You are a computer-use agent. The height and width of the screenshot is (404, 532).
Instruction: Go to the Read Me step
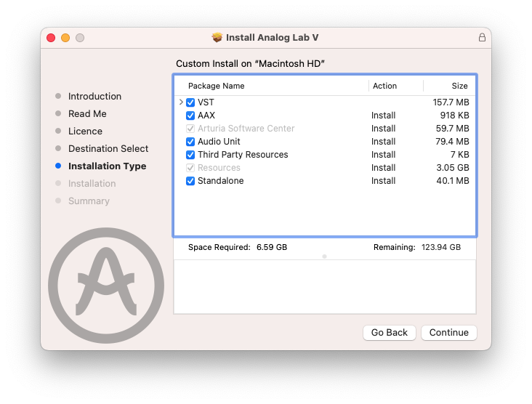pos(87,114)
